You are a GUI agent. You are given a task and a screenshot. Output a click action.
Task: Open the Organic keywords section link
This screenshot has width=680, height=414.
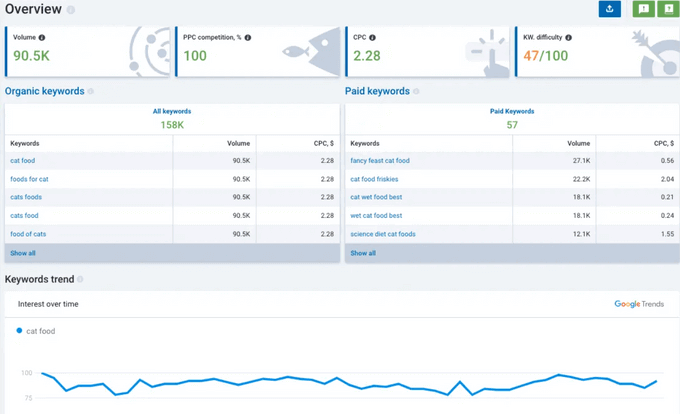pos(45,91)
